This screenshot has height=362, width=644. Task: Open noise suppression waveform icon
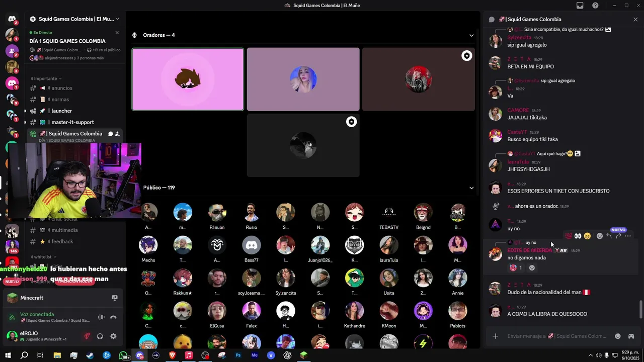point(101,317)
